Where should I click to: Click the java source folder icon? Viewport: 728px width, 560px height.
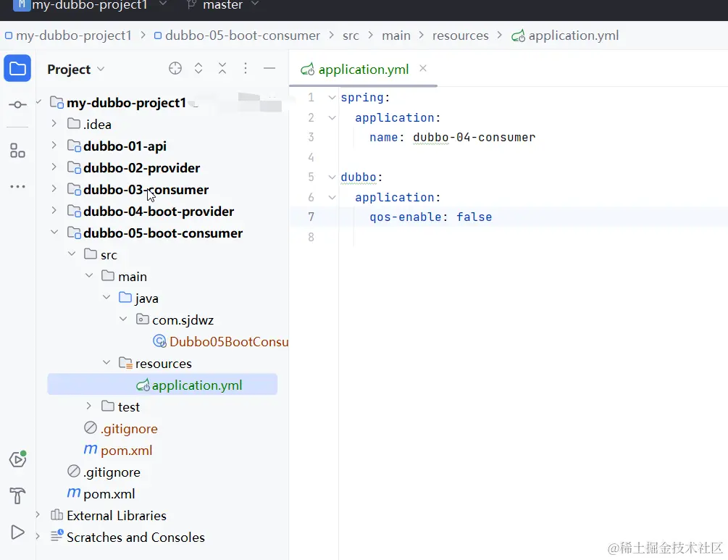pos(125,298)
